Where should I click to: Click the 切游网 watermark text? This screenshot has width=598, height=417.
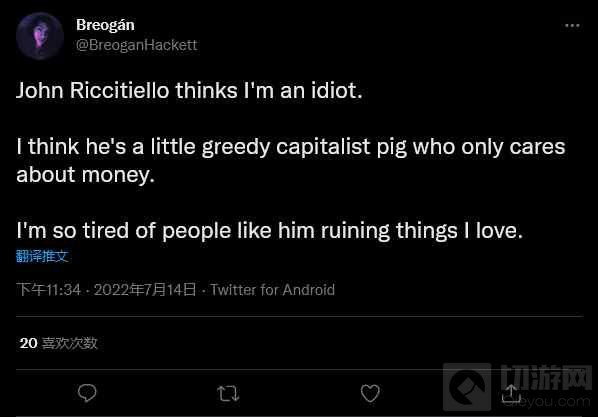(546, 378)
